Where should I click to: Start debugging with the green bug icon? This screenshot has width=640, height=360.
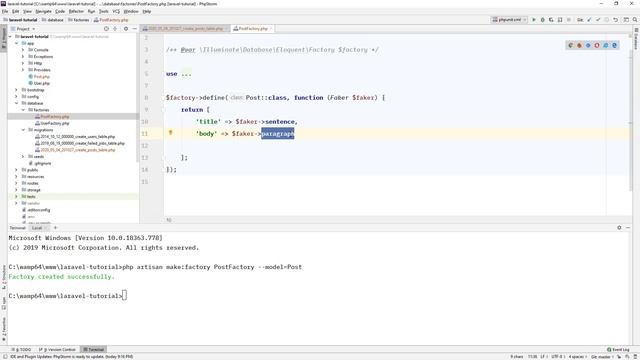coord(542,20)
